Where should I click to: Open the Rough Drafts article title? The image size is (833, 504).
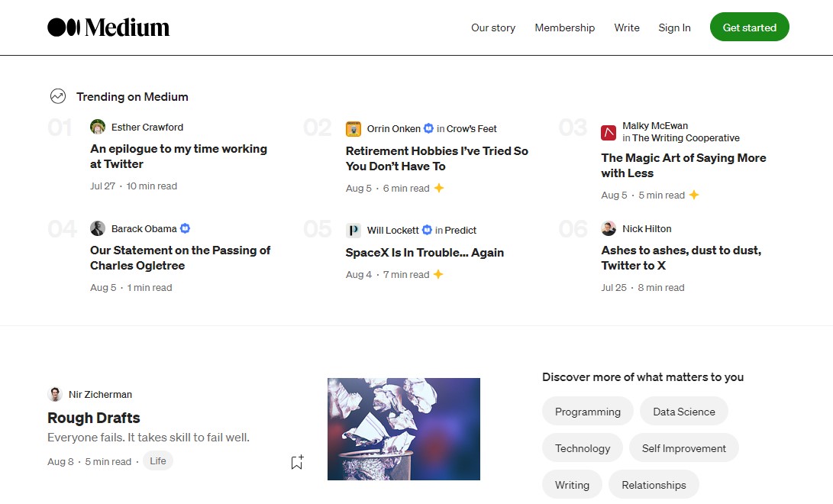(x=93, y=418)
